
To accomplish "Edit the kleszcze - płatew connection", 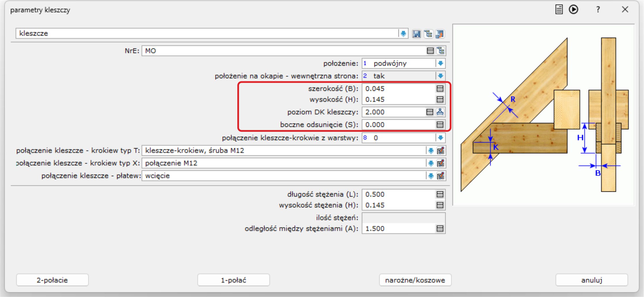I will point(441,176).
